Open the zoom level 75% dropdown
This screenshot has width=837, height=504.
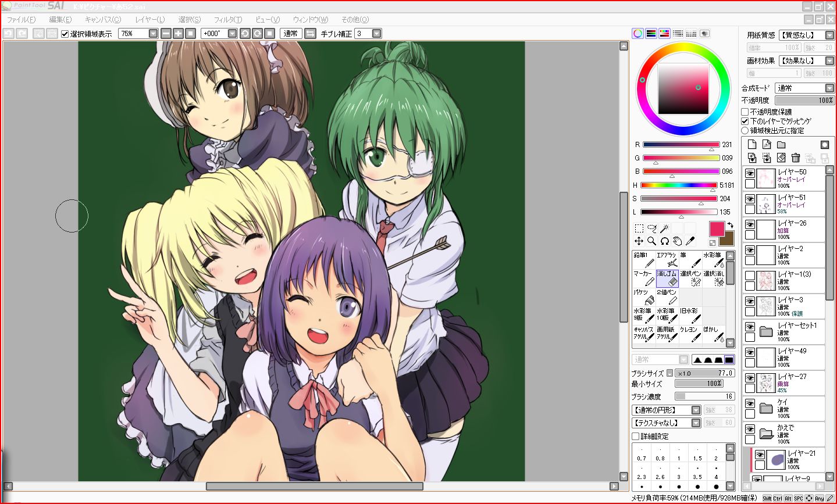pyautogui.click(x=153, y=34)
